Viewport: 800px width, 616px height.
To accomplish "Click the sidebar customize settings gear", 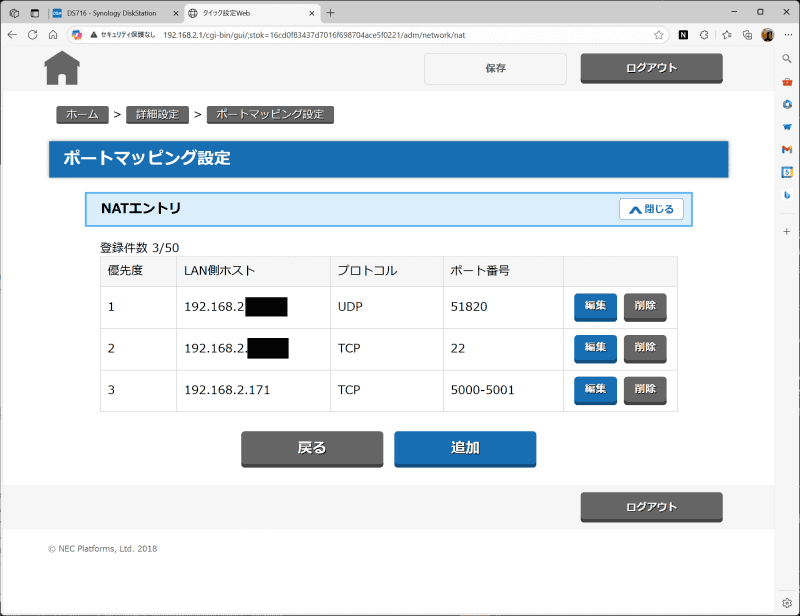I will click(x=787, y=603).
